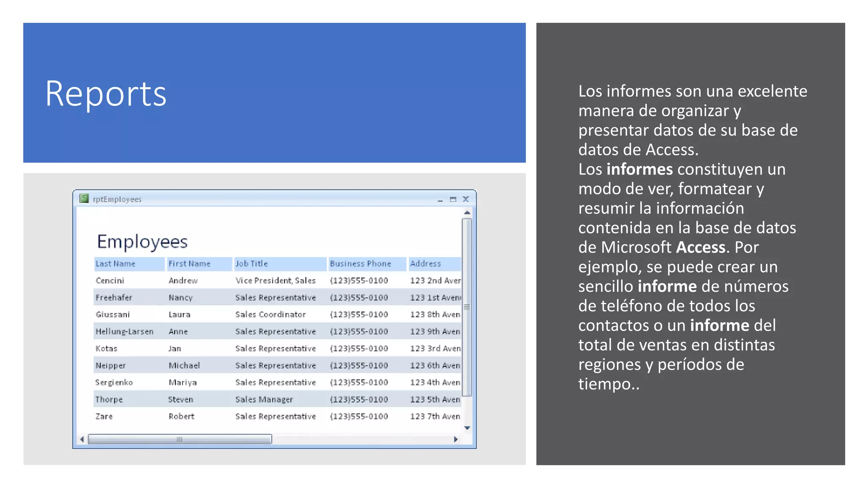Click first name Robert
The height and width of the screenshot is (488, 868).
[181, 416]
